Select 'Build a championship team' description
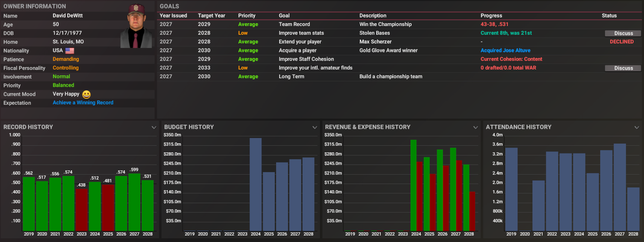644x242 pixels. click(391, 77)
